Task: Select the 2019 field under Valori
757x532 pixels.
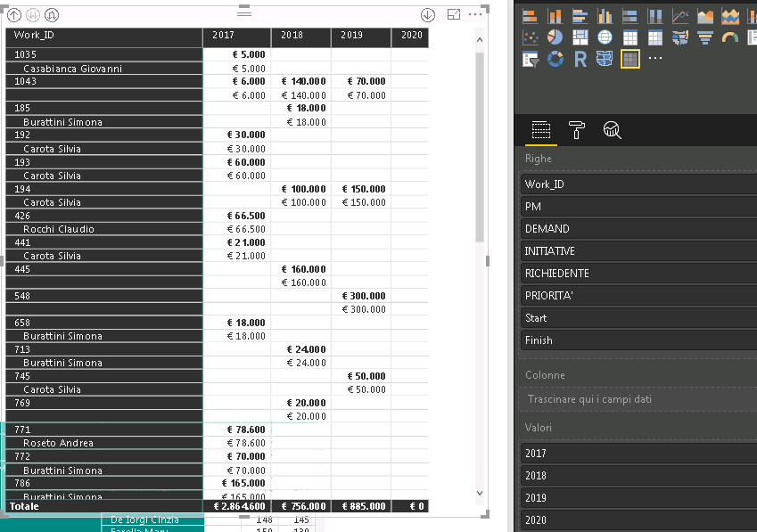Action: pyautogui.click(x=638, y=498)
